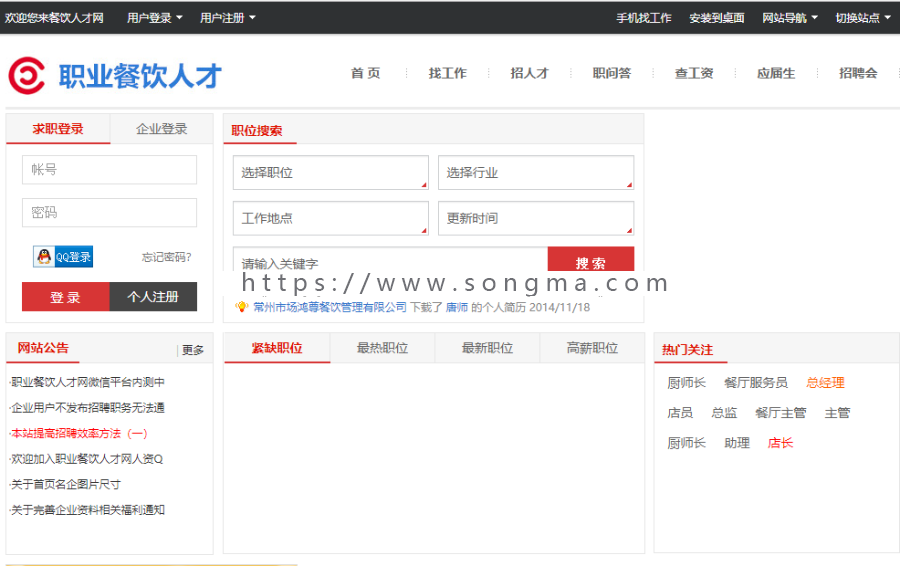Click the red site logo icon
Image resolution: width=900 pixels, height=566 pixels.
(26, 75)
